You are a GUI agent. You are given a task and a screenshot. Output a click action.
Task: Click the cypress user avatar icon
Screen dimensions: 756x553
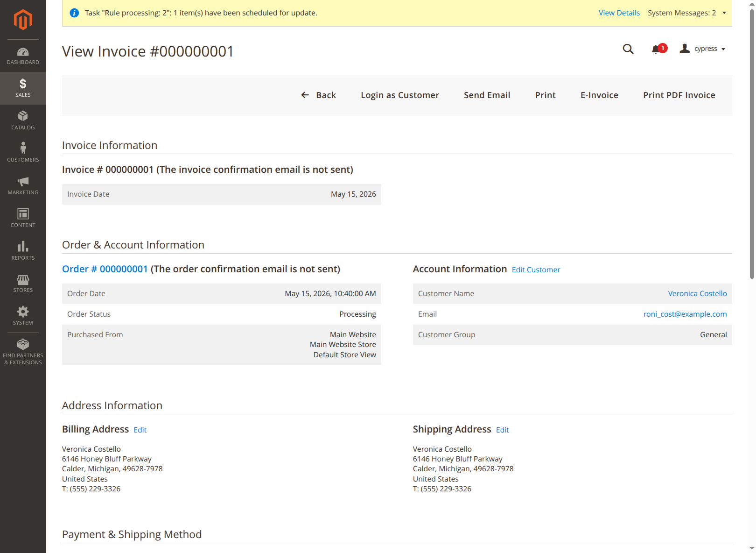tap(685, 49)
